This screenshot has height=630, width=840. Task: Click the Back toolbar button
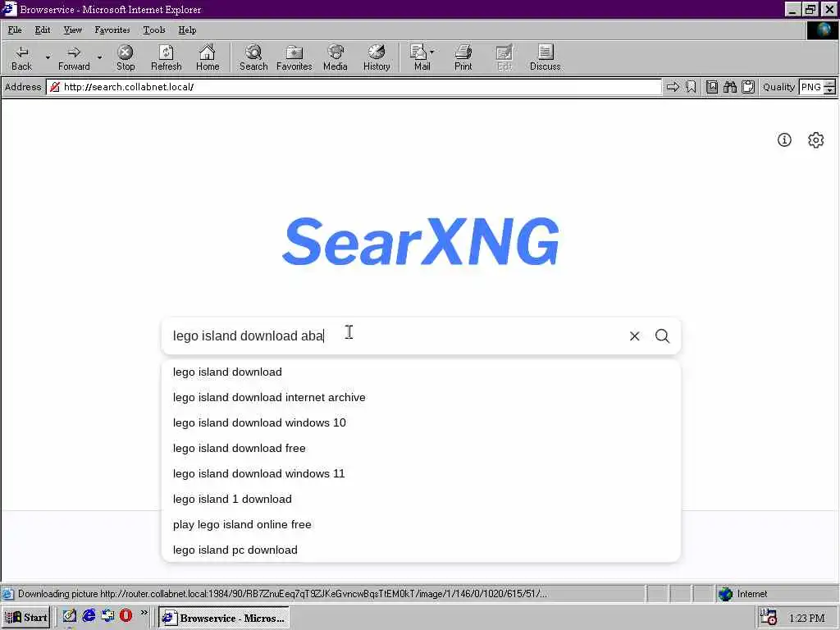click(21, 58)
